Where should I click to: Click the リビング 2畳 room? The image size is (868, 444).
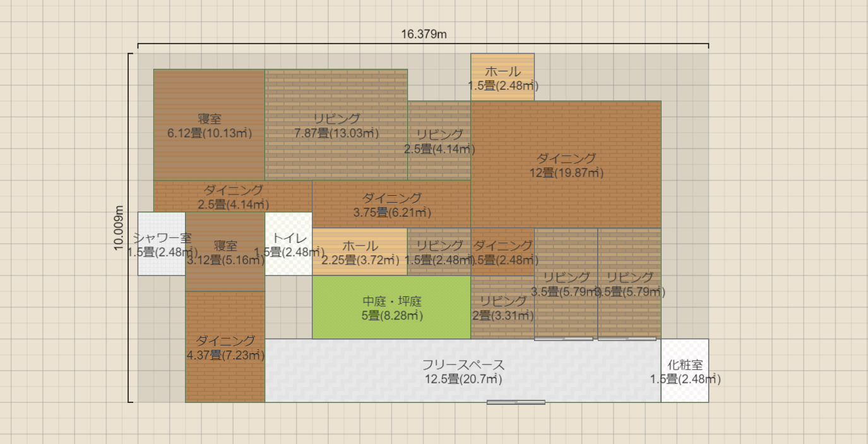tap(502, 308)
